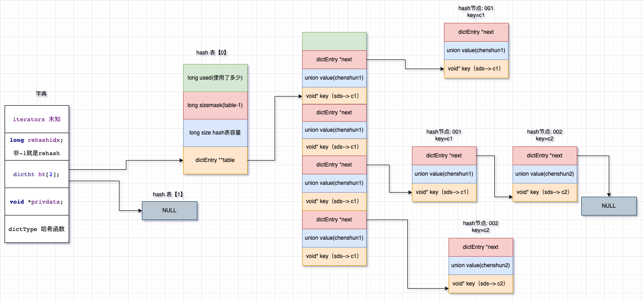Select the long rehashidx; text
The image size is (644, 301).
pyautogui.click(x=37, y=140)
